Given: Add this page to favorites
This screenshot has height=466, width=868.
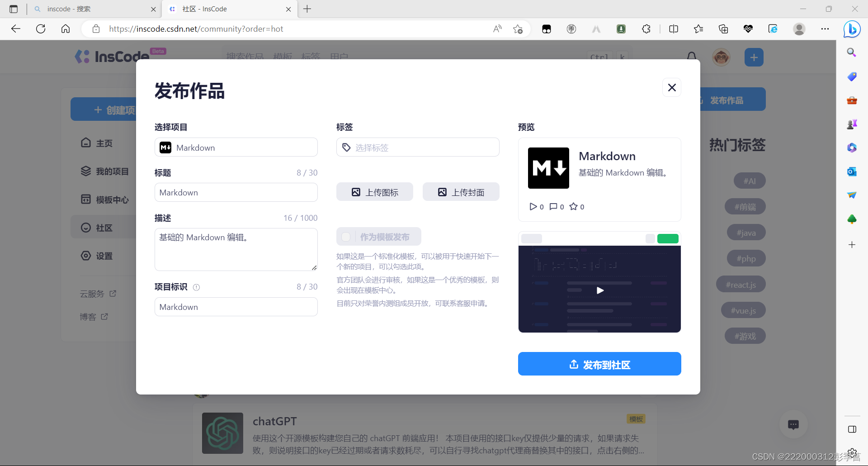Looking at the screenshot, I should pos(518,29).
